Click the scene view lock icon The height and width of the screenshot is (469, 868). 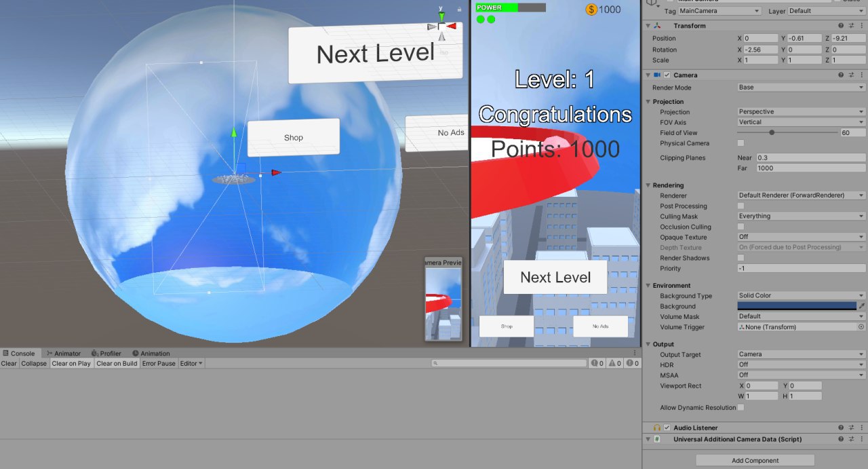[459, 9]
